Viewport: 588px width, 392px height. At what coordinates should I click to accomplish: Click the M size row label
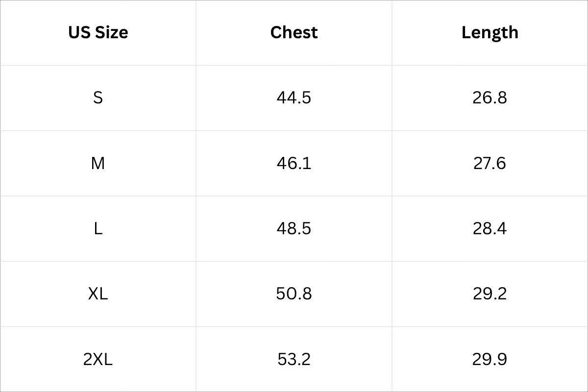[x=98, y=163]
